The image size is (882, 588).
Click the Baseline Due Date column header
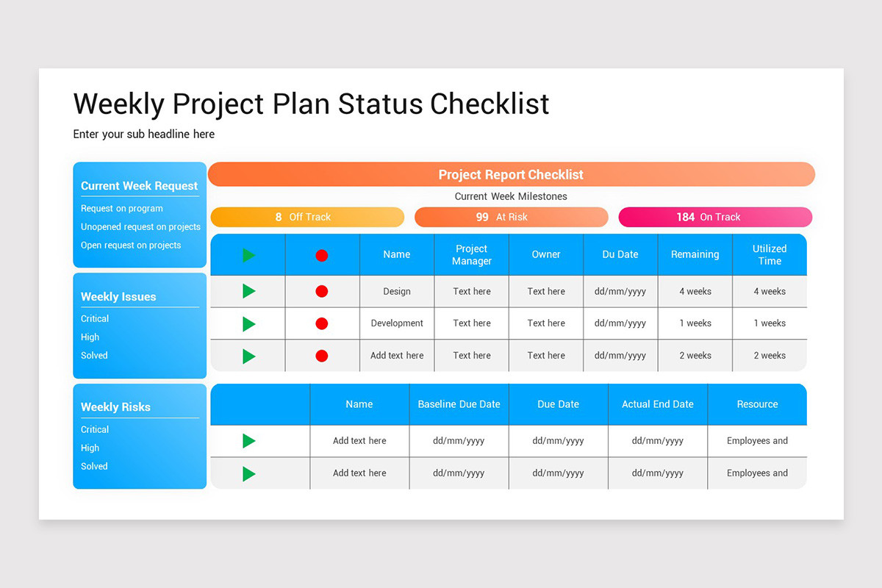coord(459,404)
